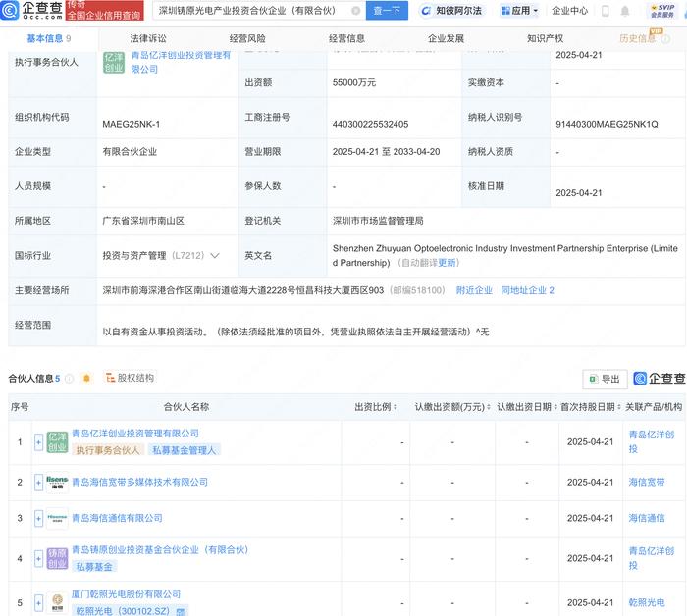
Task: Expand the 国标行业 L7212 chevron
Action: pos(215,255)
